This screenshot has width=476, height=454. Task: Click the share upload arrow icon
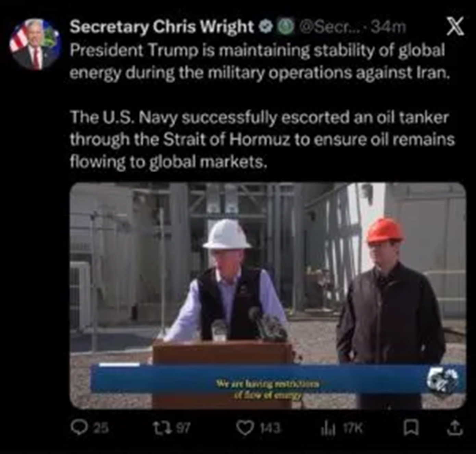(x=455, y=428)
